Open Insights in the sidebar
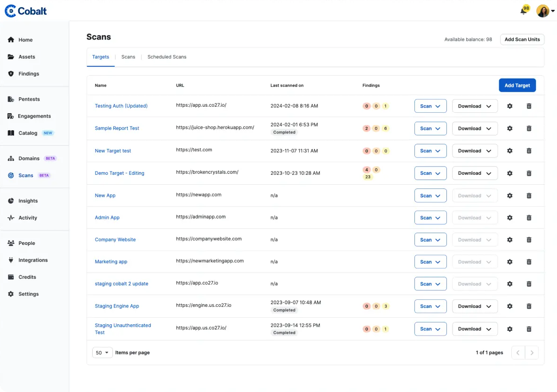The width and height of the screenshot is (557, 392). 28,201
